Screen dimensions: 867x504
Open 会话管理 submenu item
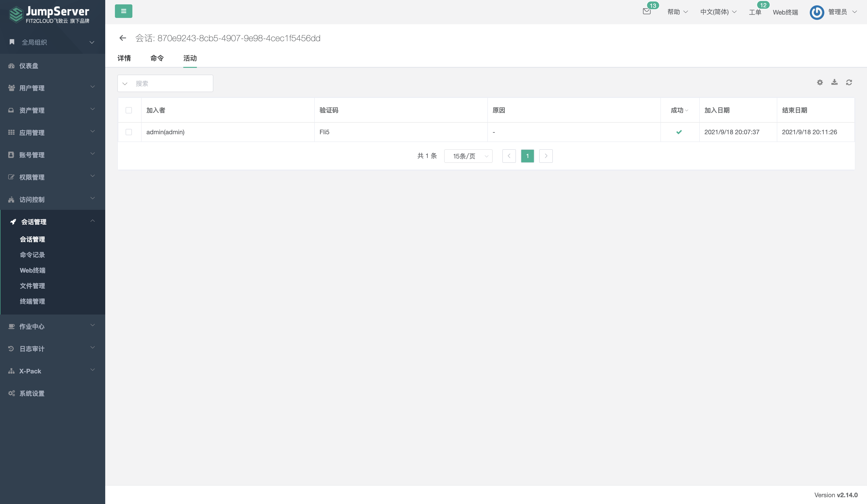tap(32, 239)
